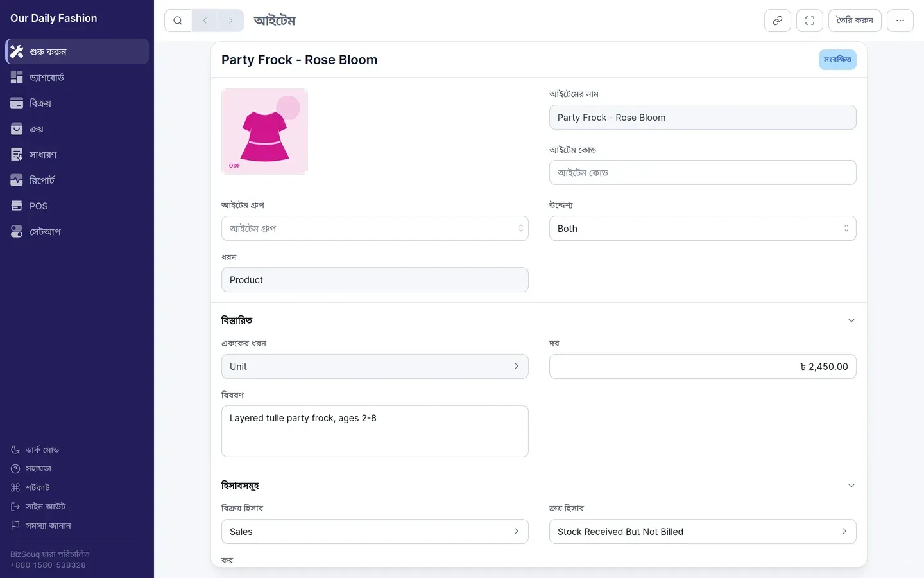This screenshot has width=924, height=578.
Task: Copy link with chain icon button
Action: [x=778, y=21]
